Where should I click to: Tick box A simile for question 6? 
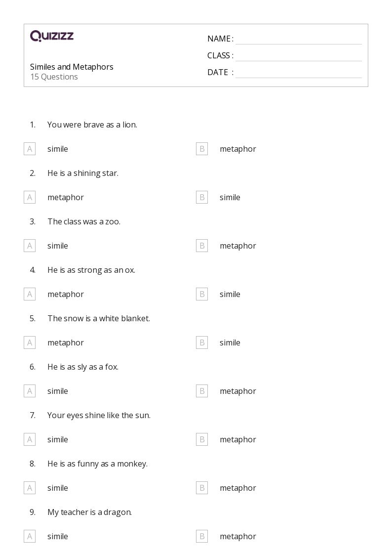[x=30, y=391]
